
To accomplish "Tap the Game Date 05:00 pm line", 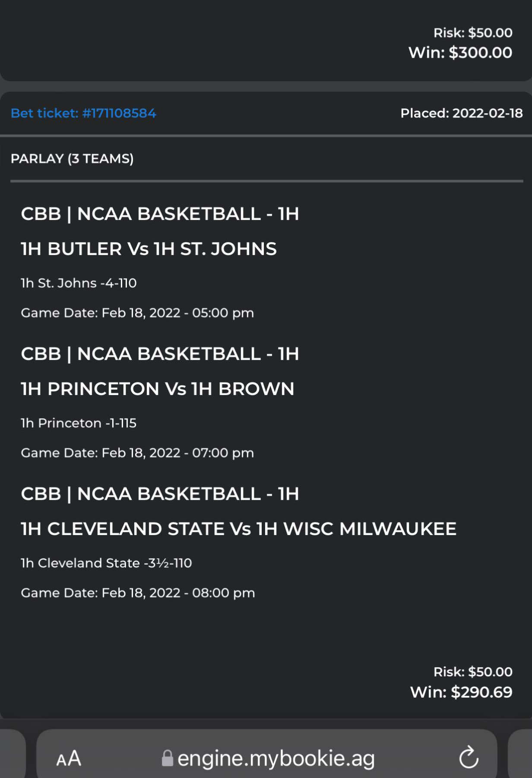I will pos(137,313).
